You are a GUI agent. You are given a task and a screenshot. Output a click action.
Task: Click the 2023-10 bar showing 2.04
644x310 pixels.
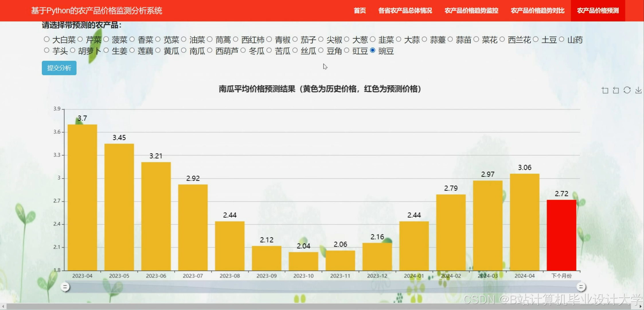click(x=303, y=261)
